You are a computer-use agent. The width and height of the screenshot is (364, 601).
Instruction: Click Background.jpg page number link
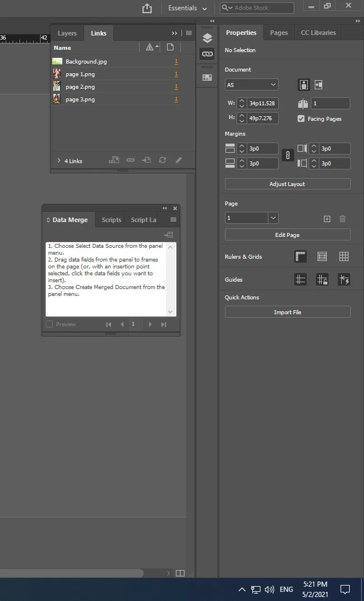[x=176, y=61]
